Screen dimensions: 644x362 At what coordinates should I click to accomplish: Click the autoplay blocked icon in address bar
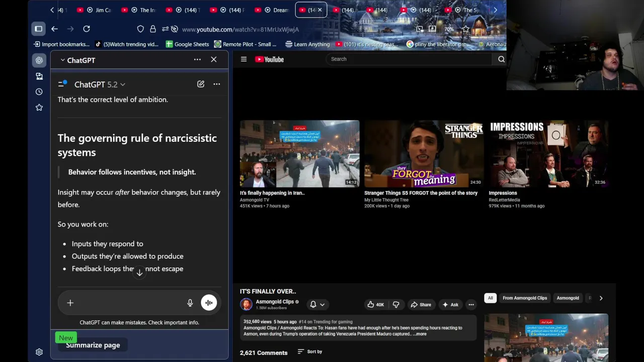click(x=175, y=29)
